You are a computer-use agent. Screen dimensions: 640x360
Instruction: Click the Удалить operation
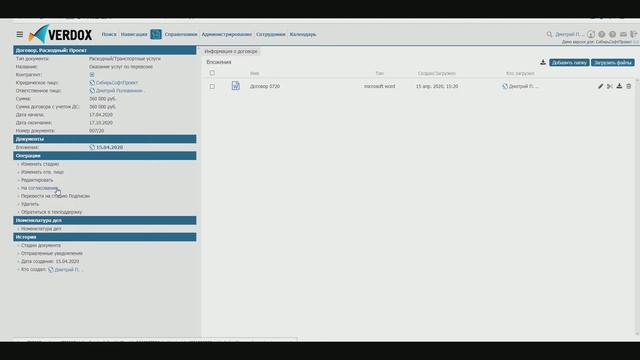(30, 204)
